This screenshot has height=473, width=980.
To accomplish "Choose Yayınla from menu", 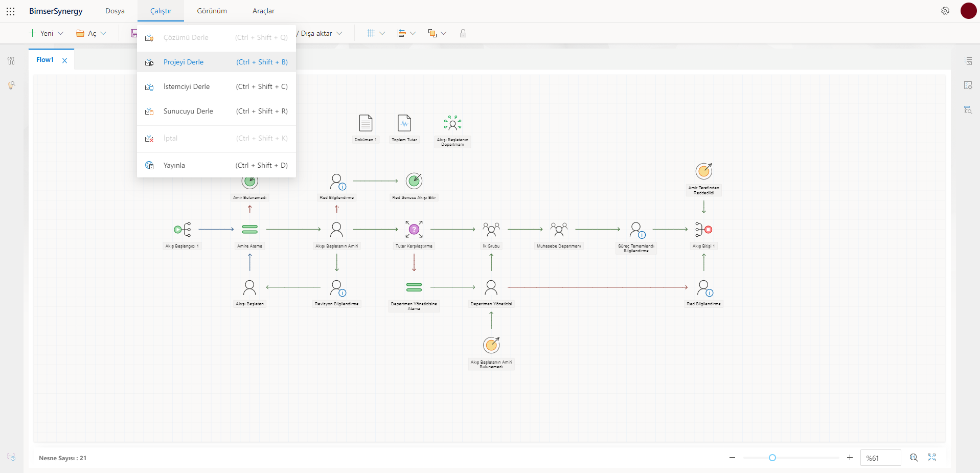I will click(x=217, y=165).
